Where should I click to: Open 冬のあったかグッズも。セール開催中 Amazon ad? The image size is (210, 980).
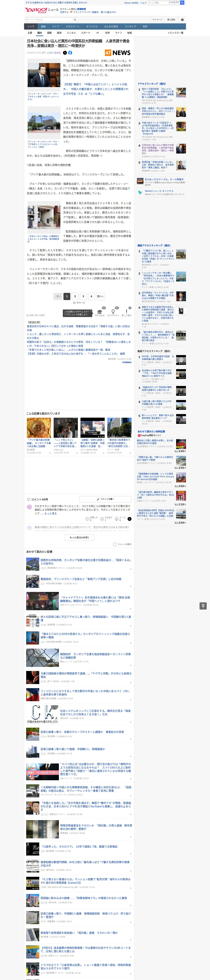[164, 180]
